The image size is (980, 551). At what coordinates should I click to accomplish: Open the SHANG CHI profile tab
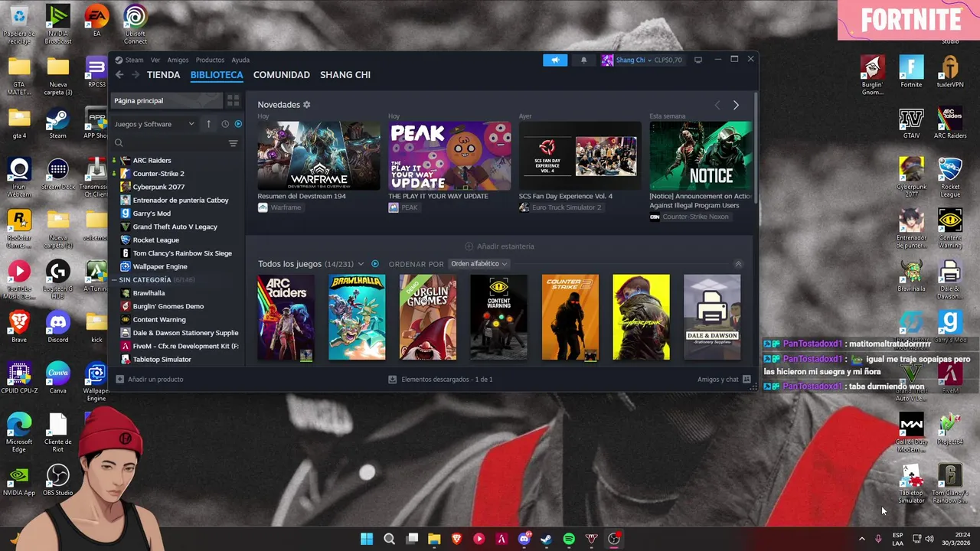point(345,75)
